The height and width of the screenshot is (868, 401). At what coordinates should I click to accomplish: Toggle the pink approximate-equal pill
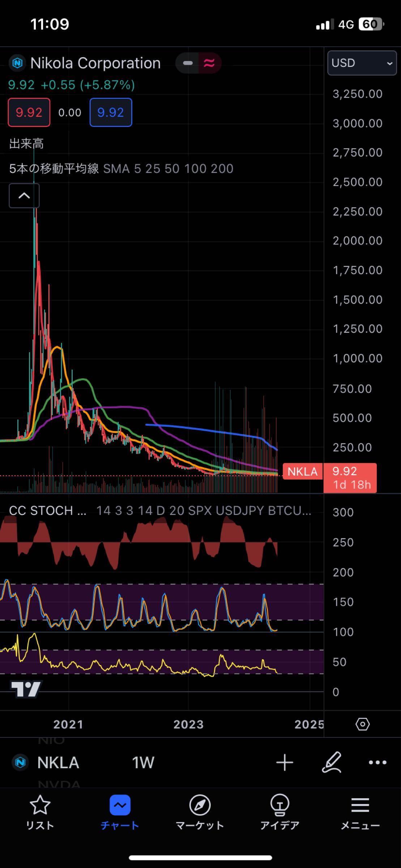pyautogui.click(x=209, y=63)
